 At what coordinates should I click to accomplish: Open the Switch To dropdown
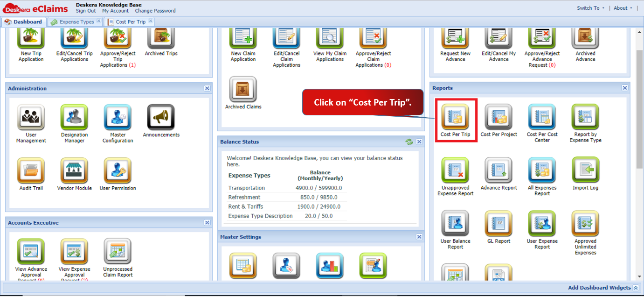click(x=590, y=8)
